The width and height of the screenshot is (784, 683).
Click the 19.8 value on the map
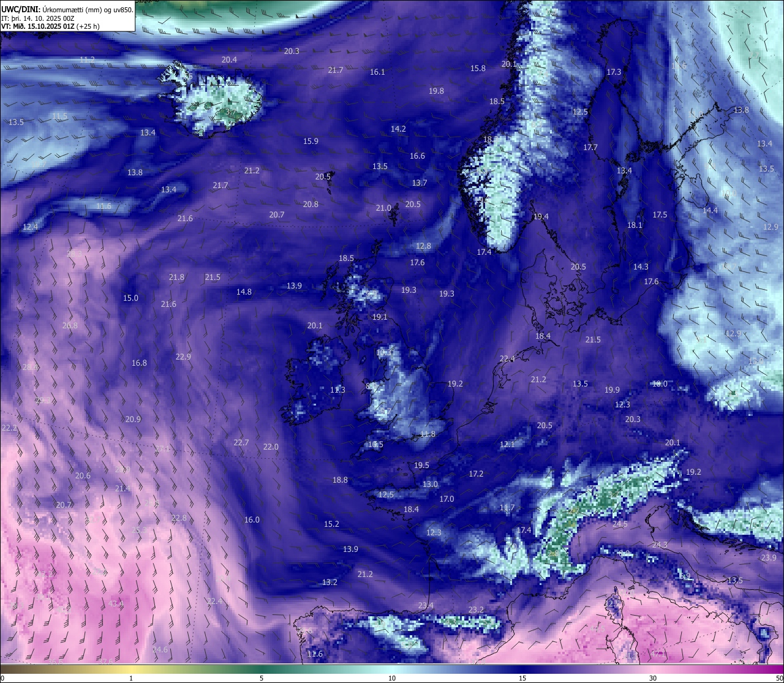436,91
